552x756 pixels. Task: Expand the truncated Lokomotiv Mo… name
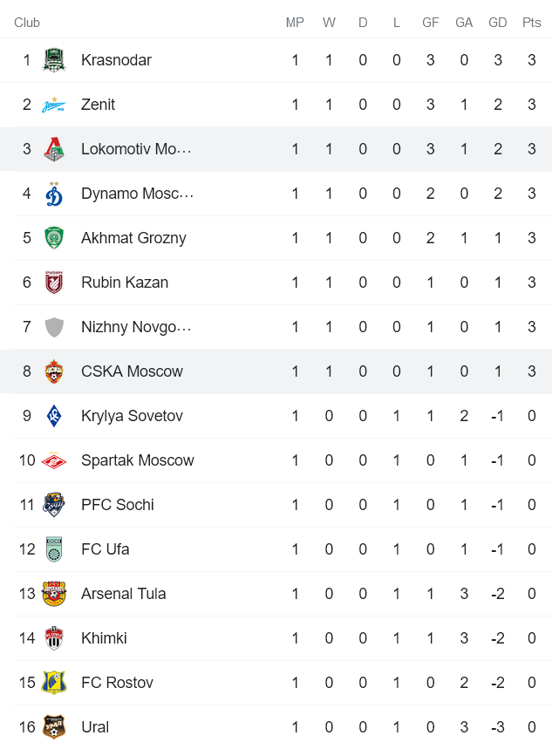point(136,149)
